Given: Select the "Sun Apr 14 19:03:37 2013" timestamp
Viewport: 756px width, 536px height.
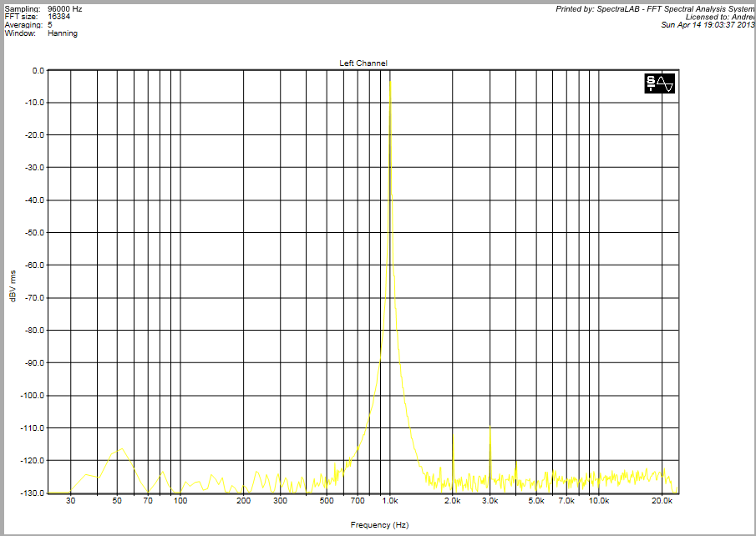Looking at the screenshot, I should 708,25.
